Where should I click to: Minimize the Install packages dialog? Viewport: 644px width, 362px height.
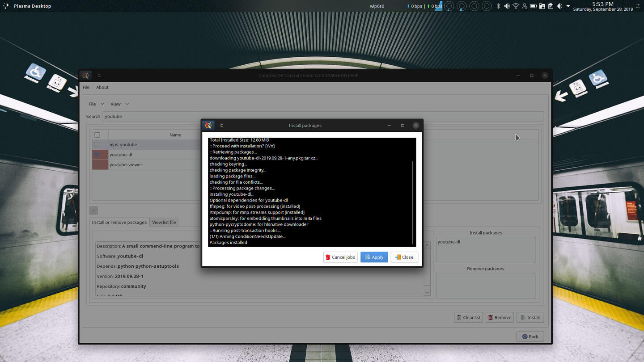click(x=389, y=126)
